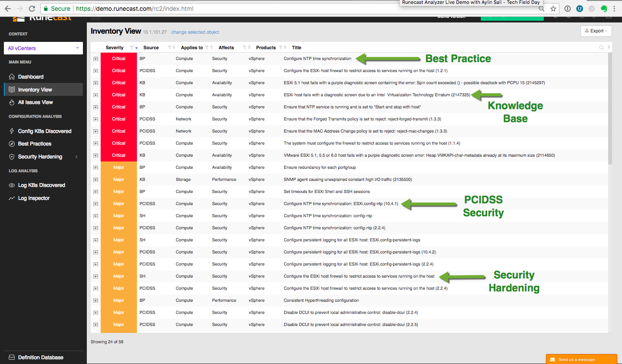
Task: Select Inventory View in main menu
Action: pos(43,89)
